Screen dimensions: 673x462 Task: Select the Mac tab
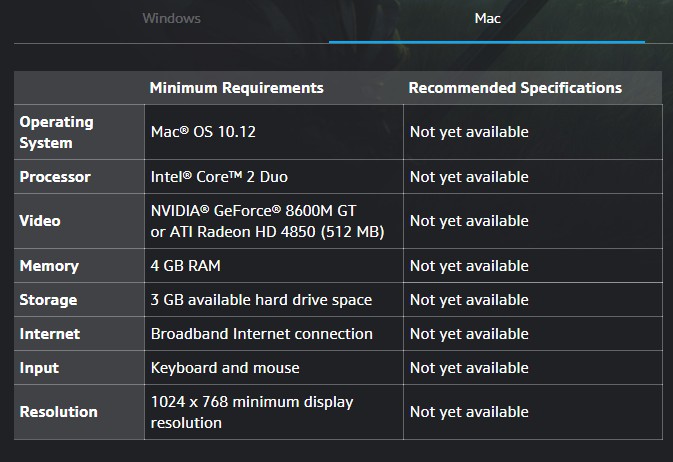pos(487,18)
